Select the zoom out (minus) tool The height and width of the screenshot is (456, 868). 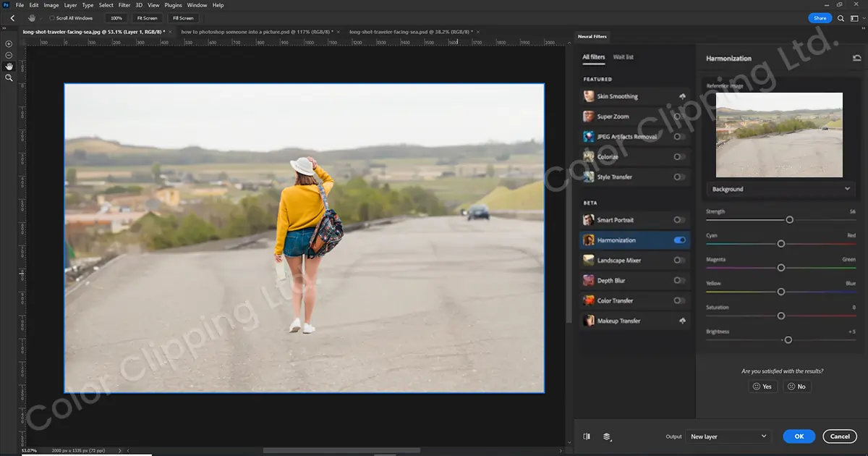(9, 55)
